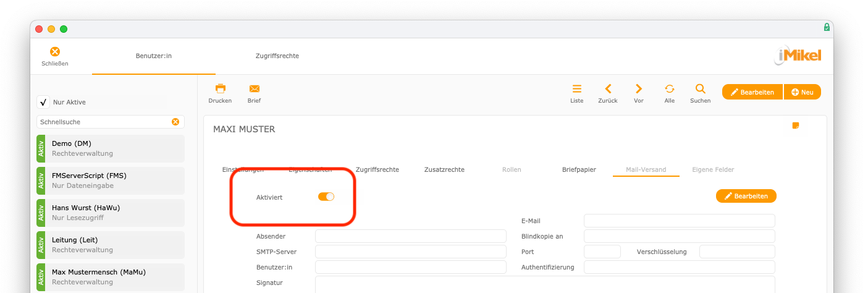The width and height of the screenshot is (868, 293).
Task: Click into the E-Mail field
Action: [679, 221]
